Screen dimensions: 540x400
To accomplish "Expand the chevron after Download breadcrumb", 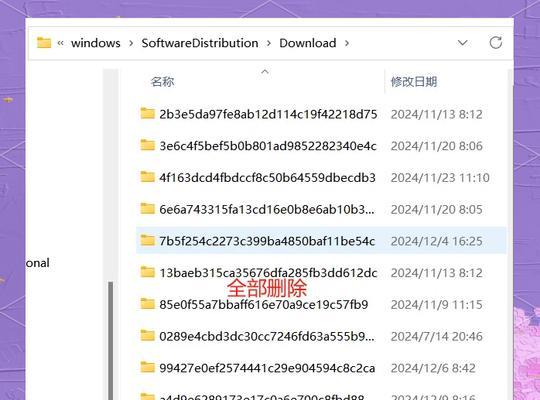I will [347, 43].
